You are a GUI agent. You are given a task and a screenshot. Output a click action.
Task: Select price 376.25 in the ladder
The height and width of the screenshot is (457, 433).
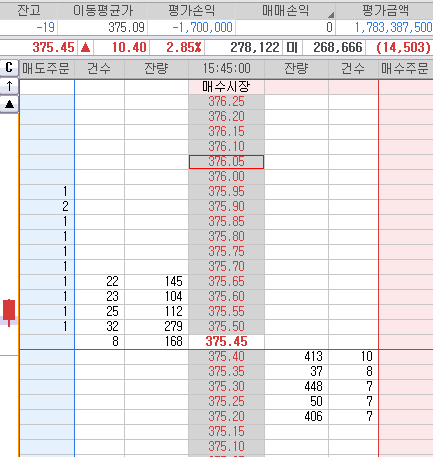(227, 101)
